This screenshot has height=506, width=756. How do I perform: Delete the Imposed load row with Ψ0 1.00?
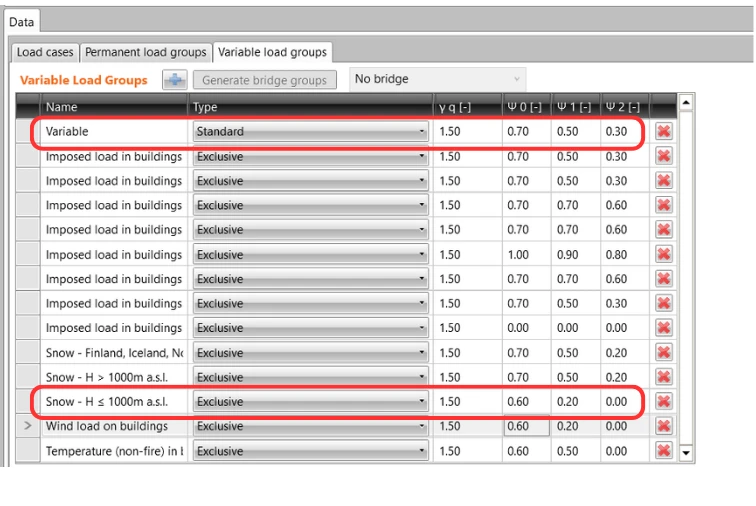click(x=664, y=254)
